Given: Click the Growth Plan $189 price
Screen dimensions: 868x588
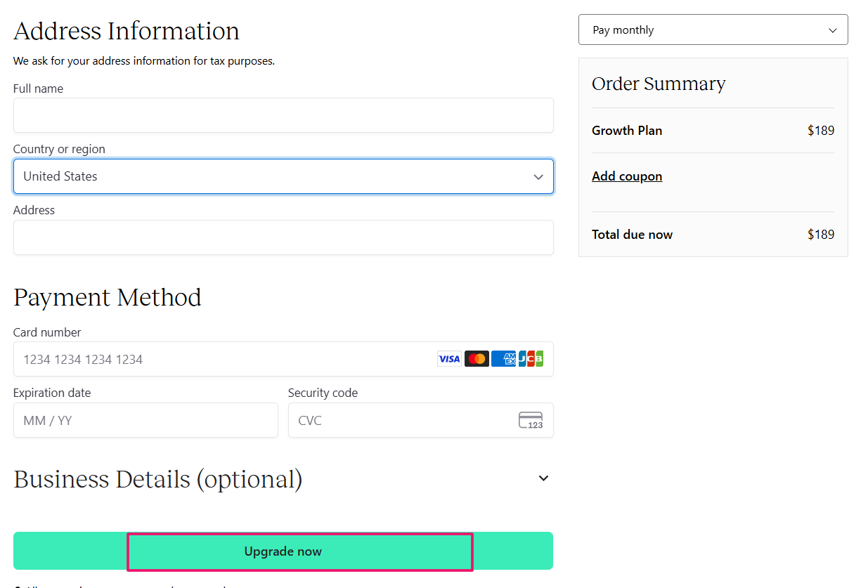Looking at the screenshot, I should point(821,131).
